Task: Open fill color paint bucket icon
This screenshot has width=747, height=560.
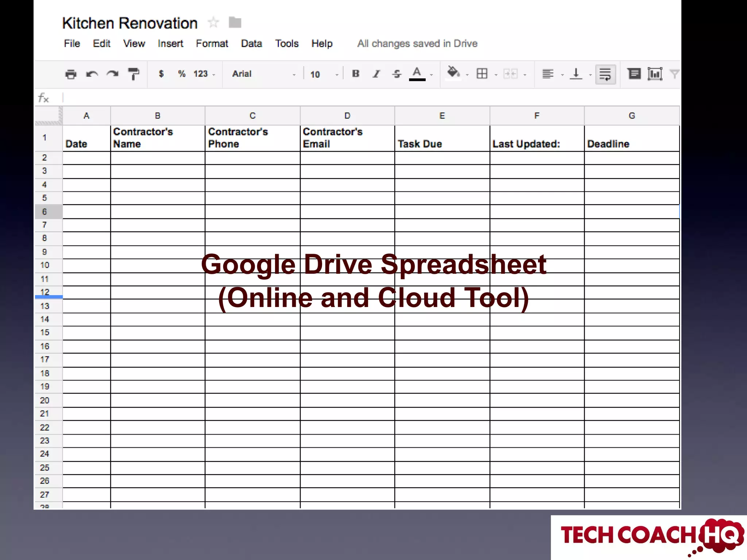Action: (453, 73)
